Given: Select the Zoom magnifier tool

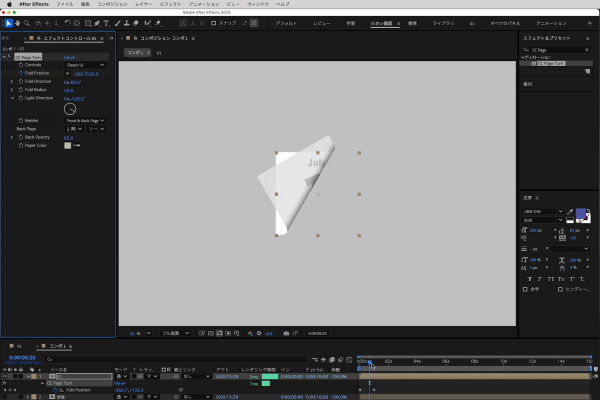Looking at the screenshot, I should coord(27,23).
